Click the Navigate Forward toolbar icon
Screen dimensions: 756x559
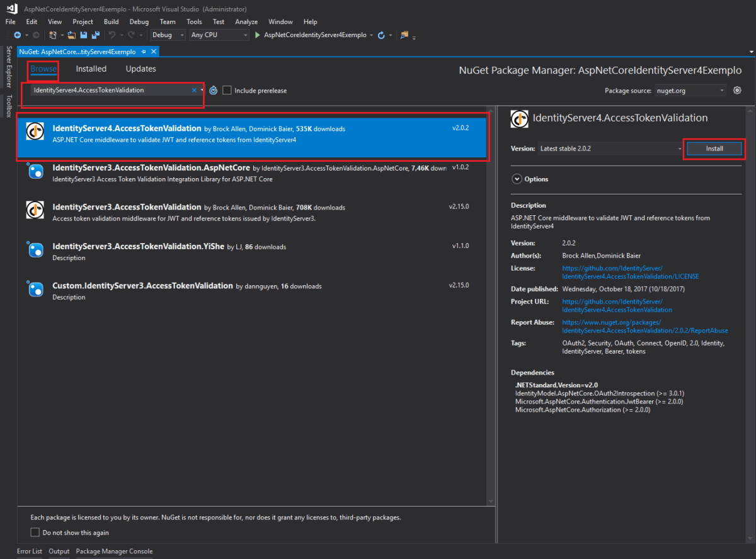click(36, 35)
